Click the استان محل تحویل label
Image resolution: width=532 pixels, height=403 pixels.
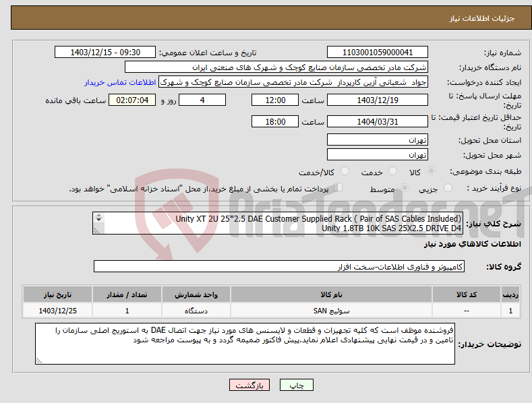(x=490, y=140)
